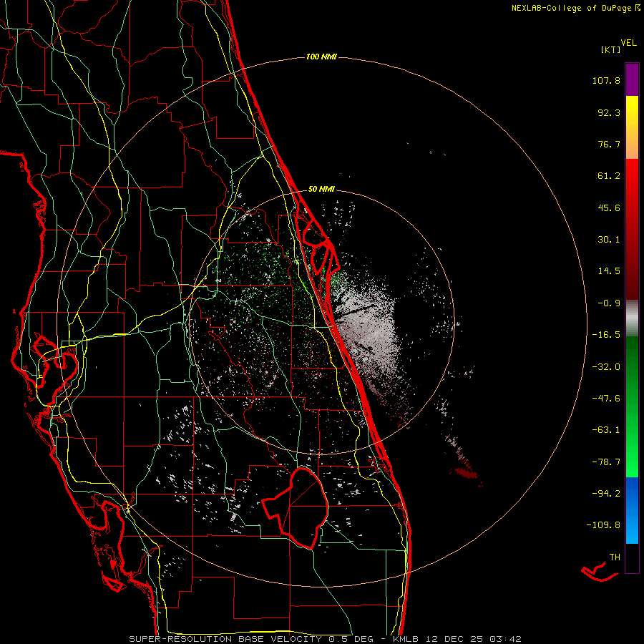Click the 92.3 velocity scale value

pyautogui.click(x=609, y=112)
